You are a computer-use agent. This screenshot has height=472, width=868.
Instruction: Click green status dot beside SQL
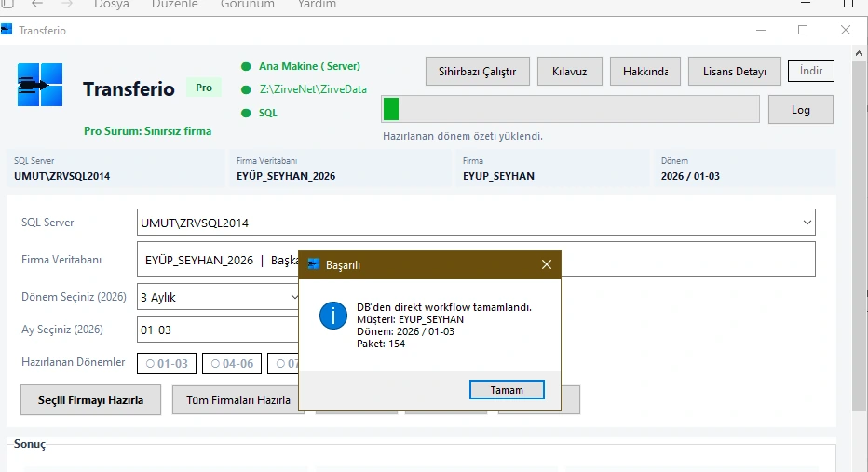pyautogui.click(x=247, y=113)
